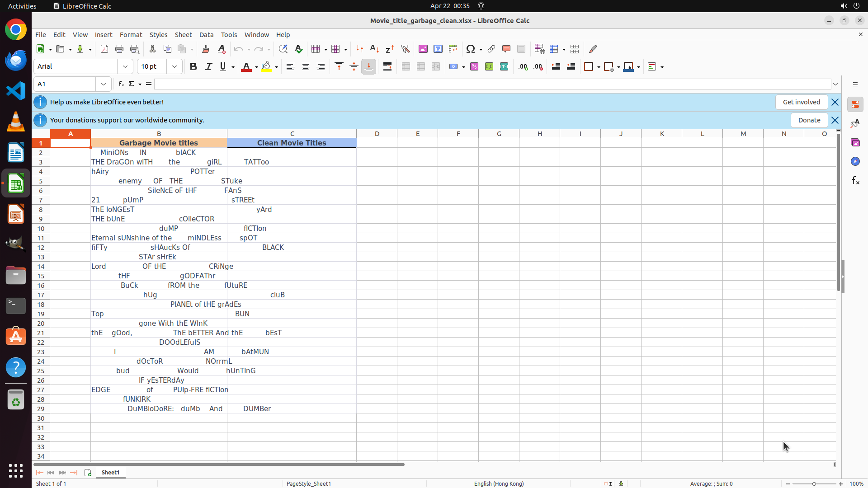Expand the Name Box dropdown arrow
Viewport: 868px width, 488px height.
[104, 84]
